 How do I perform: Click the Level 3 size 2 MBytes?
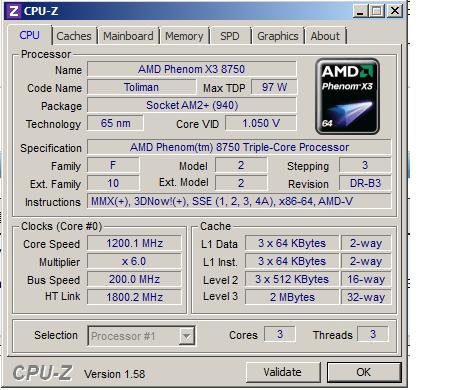tap(292, 297)
